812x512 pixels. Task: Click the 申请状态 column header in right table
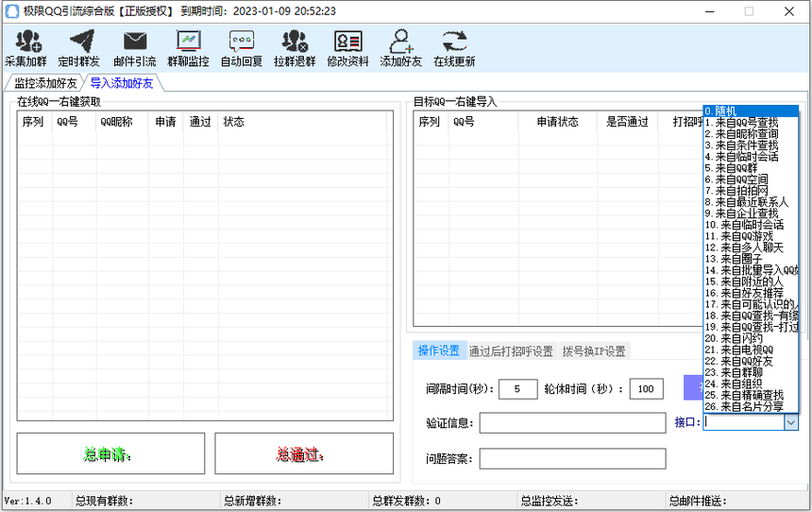click(558, 122)
